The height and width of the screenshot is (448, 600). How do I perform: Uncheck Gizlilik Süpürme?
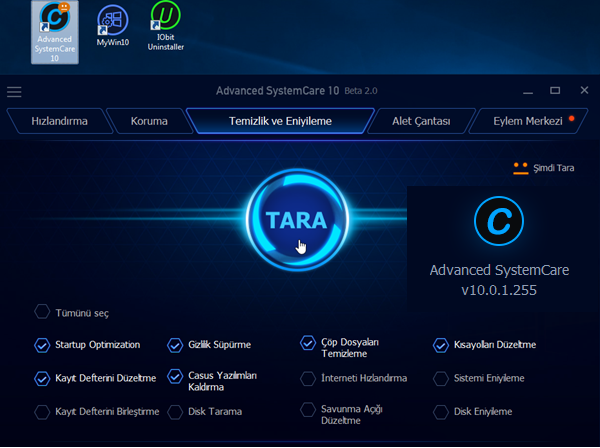(x=175, y=345)
